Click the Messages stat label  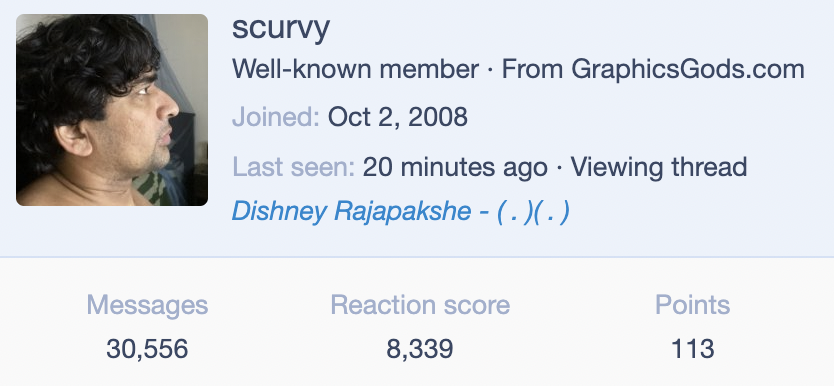(147, 306)
